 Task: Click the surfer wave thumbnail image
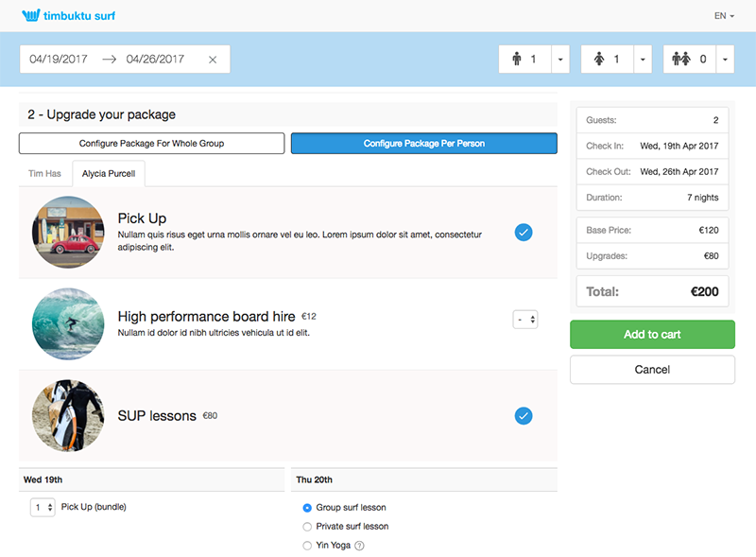coord(68,323)
